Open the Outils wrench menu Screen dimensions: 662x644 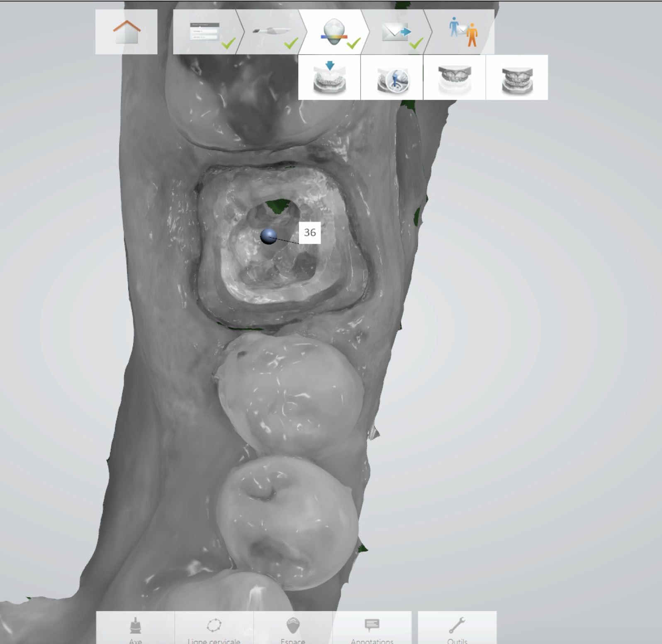(x=457, y=628)
